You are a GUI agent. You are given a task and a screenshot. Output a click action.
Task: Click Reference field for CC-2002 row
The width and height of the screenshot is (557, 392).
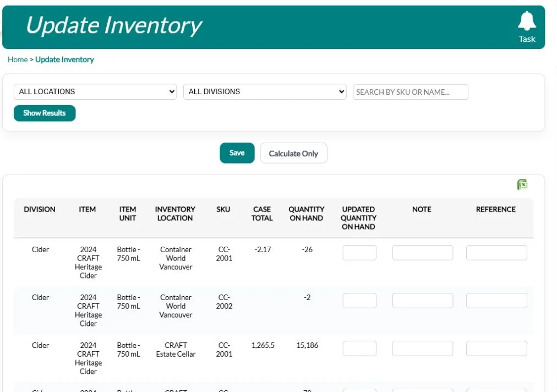click(x=496, y=301)
